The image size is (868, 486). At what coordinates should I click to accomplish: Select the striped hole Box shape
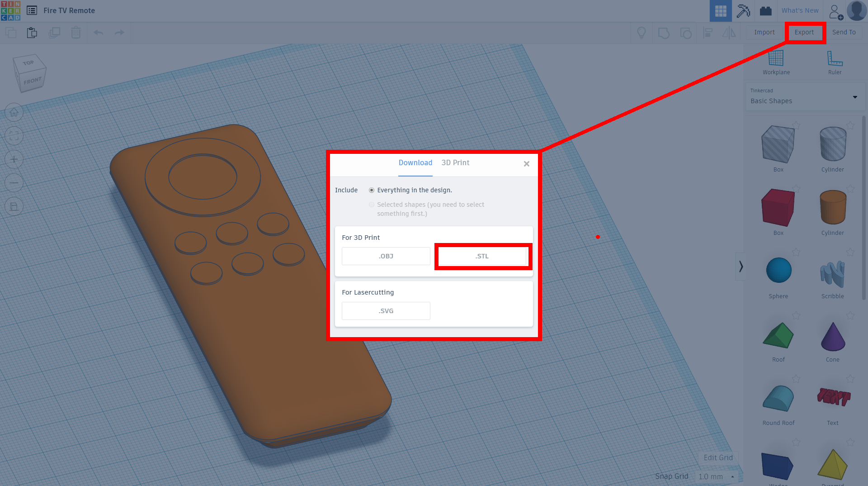tap(778, 144)
